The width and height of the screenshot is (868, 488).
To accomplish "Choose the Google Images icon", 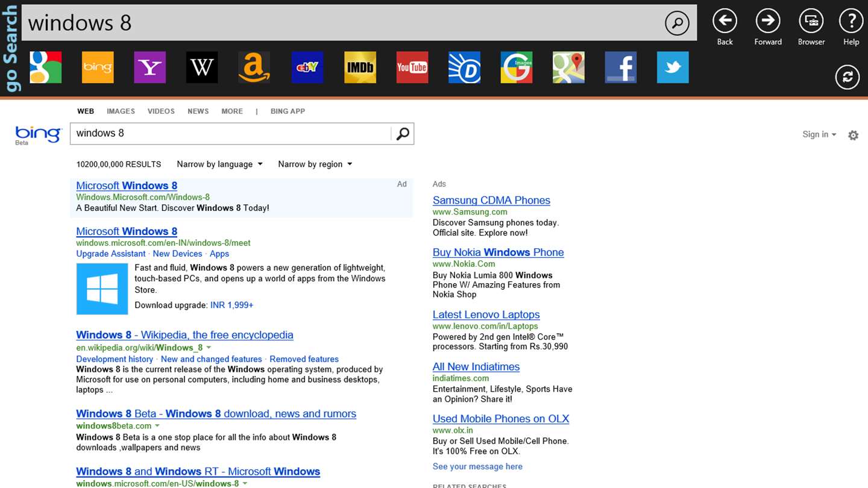I will (x=517, y=67).
